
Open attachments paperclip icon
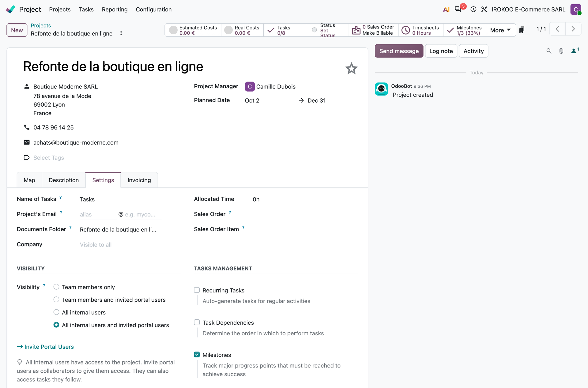[561, 51]
